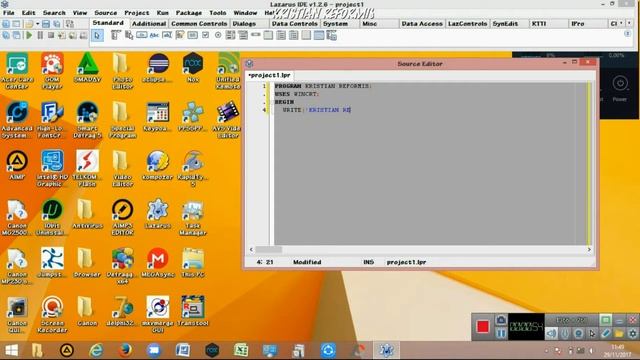Pick the TActionList component in the palette
The image size is (640, 360).
tap(331, 36)
